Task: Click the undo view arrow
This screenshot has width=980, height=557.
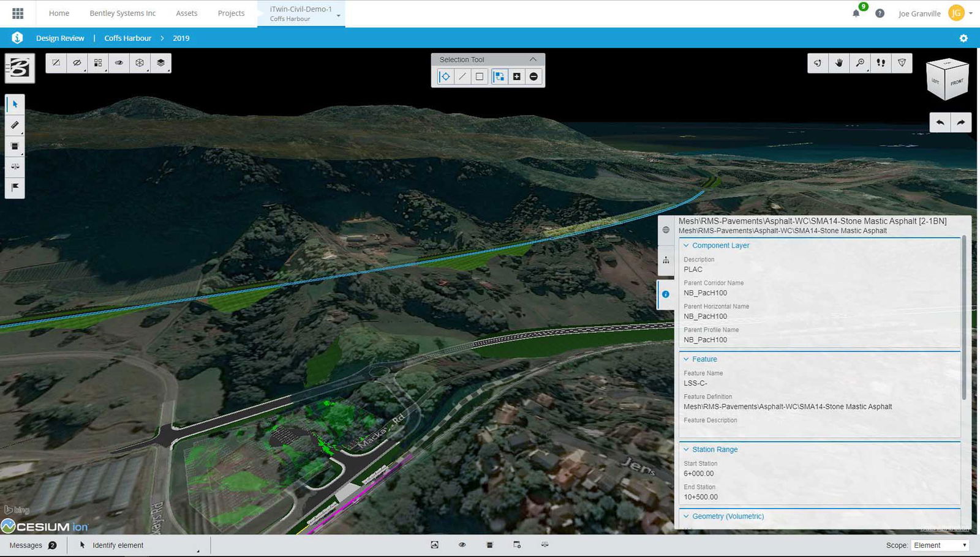Action: [940, 122]
